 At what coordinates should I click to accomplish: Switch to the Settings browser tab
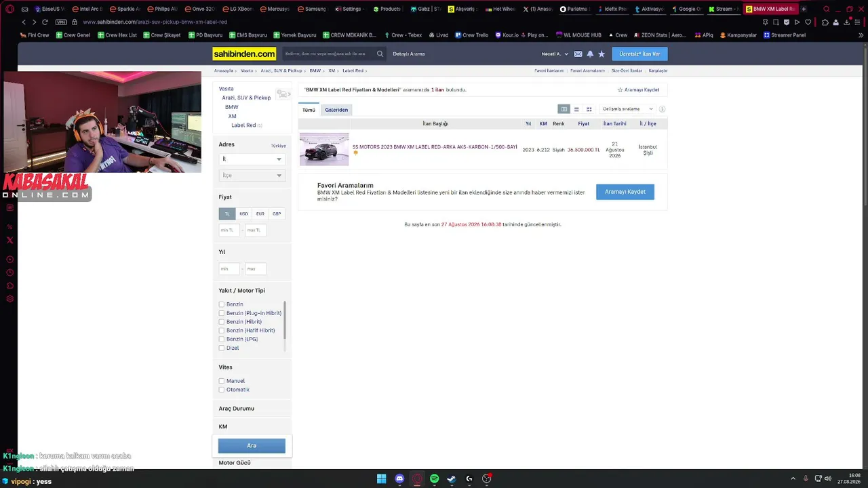[x=349, y=9]
